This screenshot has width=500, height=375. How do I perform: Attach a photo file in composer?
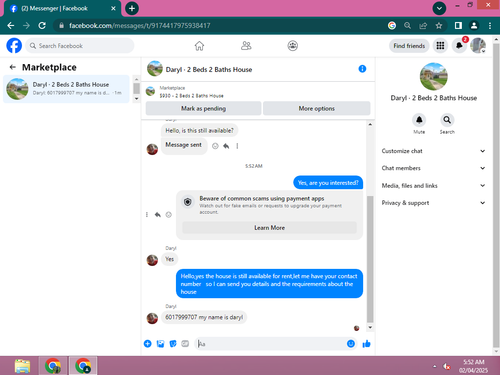coord(160,344)
